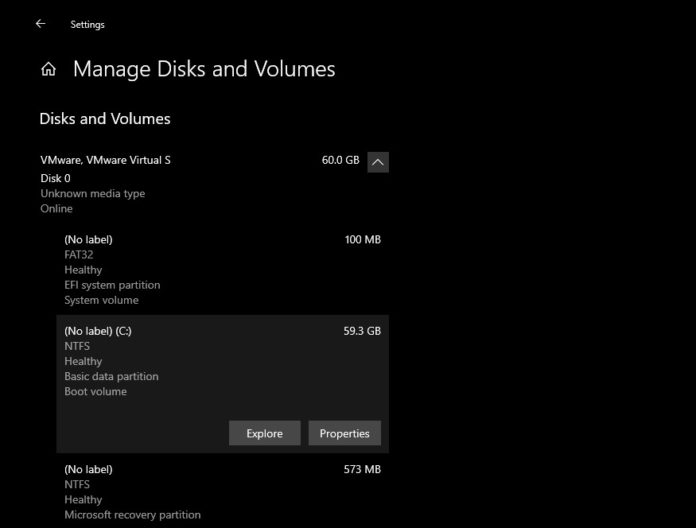Collapse the VMware Virtual S disk list

[378, 161]
